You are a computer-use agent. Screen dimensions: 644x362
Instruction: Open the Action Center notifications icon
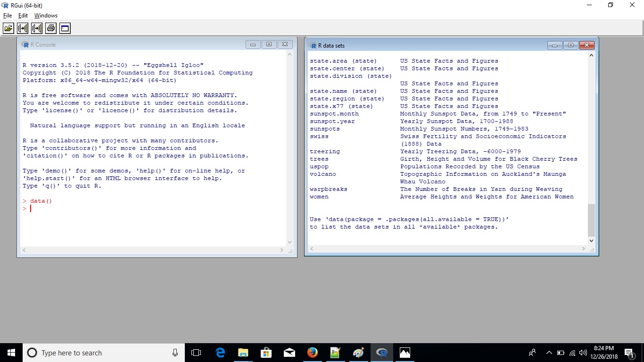(x=629, y=353)
